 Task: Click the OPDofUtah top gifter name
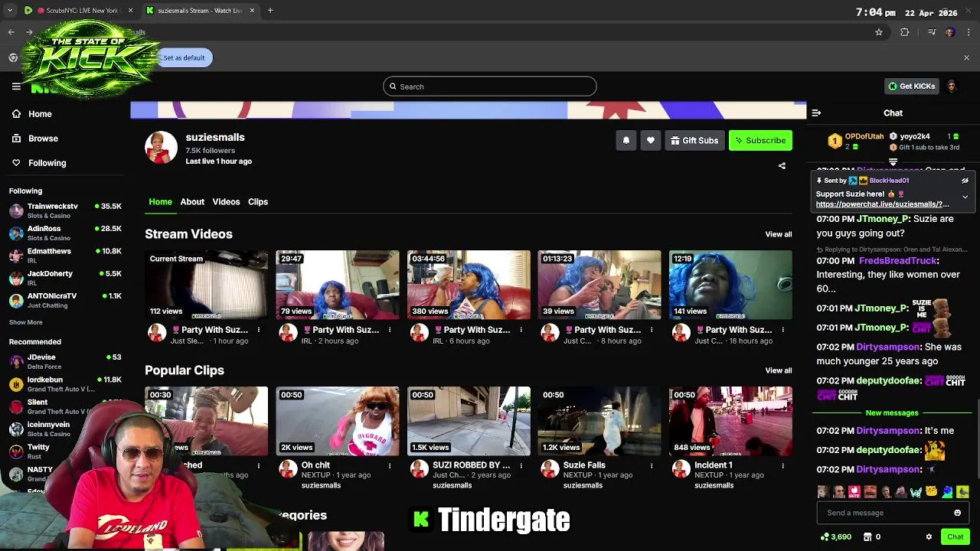pos(864,136)
